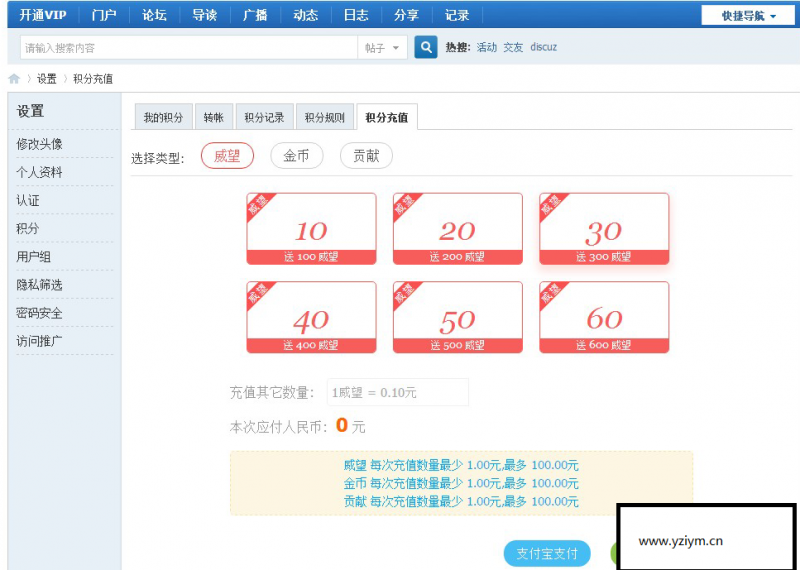Choose the 30 yuan recharge card
800x570 pixels.
(x=604, y=229)
